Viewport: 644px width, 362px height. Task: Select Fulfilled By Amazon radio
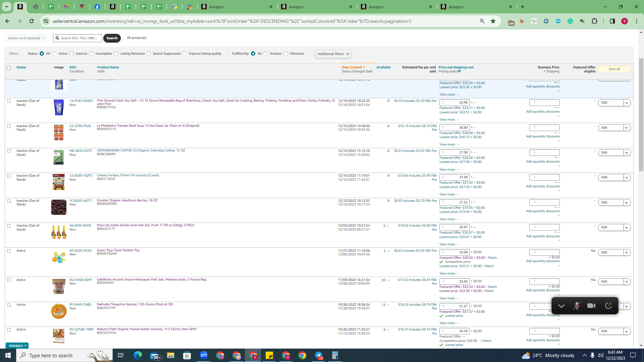click(265, 54)
